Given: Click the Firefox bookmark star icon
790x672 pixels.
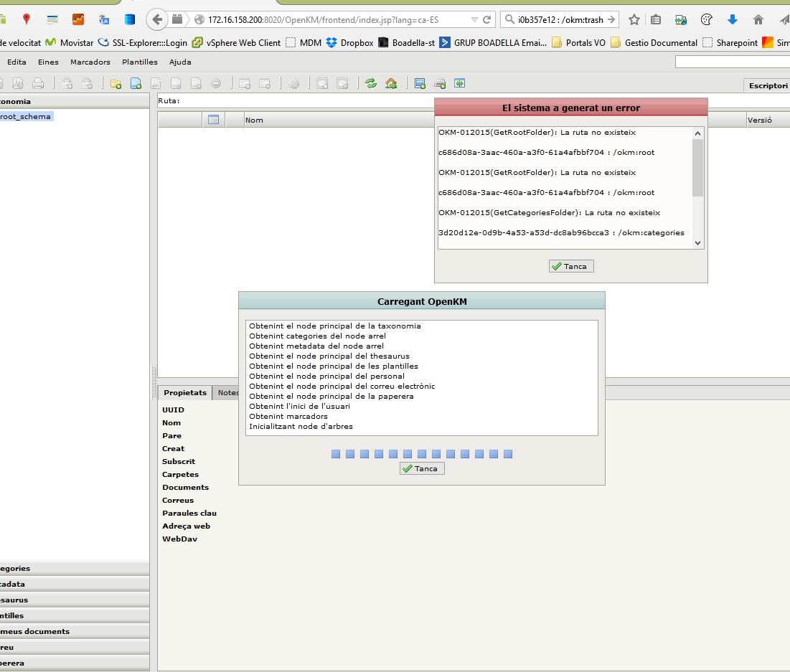Looking at the screenshot, I should 634,19.
